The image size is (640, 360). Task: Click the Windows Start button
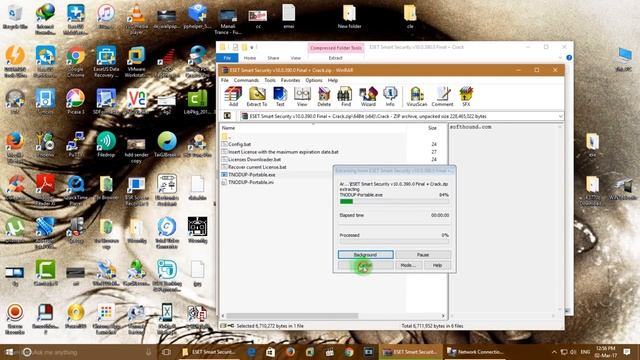click(x=9, y=352)
